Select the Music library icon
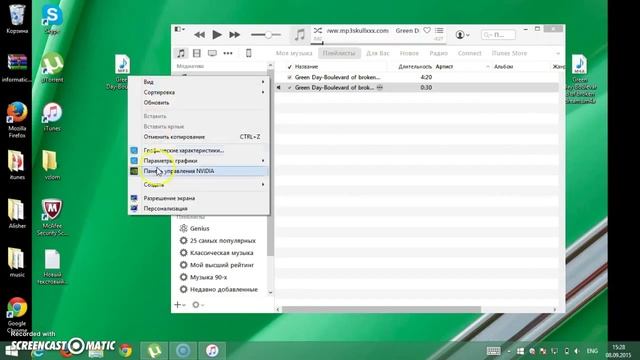Screen dimensions: 640x360 pyautogui.click(x=181, y=53)
